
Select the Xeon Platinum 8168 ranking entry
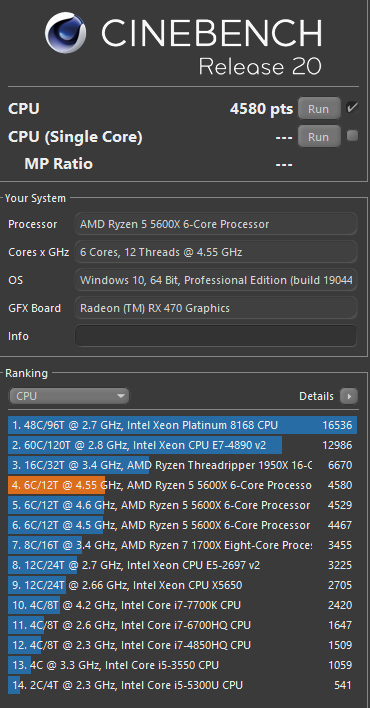coord(183,425)
